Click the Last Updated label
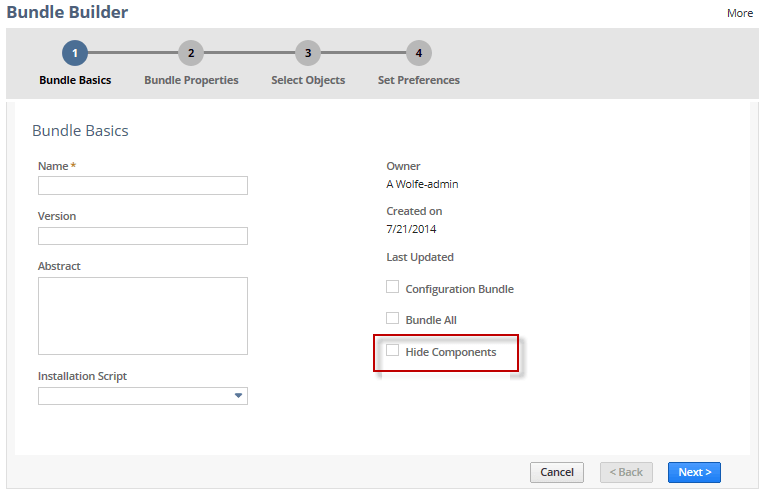762x492 pixels. 420,257
